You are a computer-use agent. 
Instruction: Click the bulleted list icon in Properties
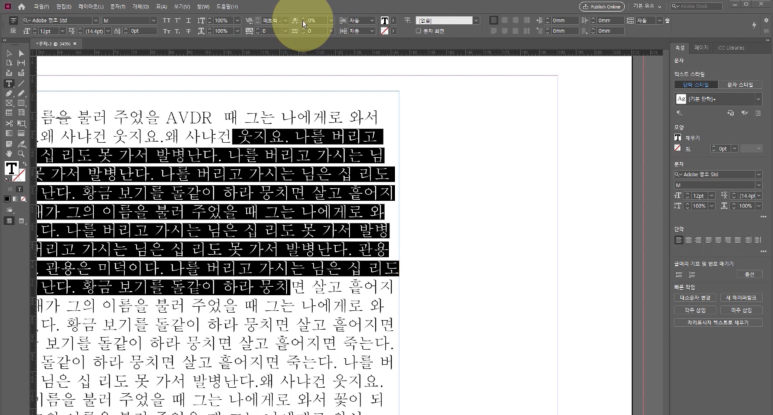[679, 275]
